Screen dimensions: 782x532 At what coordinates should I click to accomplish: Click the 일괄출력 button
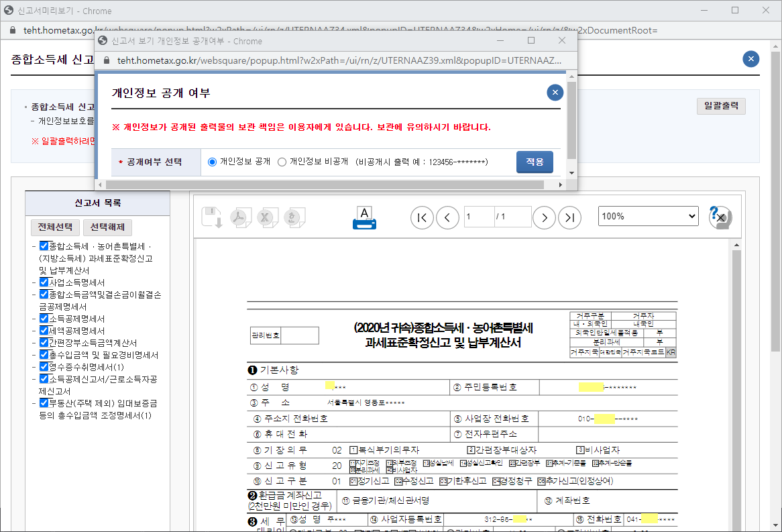721,106
